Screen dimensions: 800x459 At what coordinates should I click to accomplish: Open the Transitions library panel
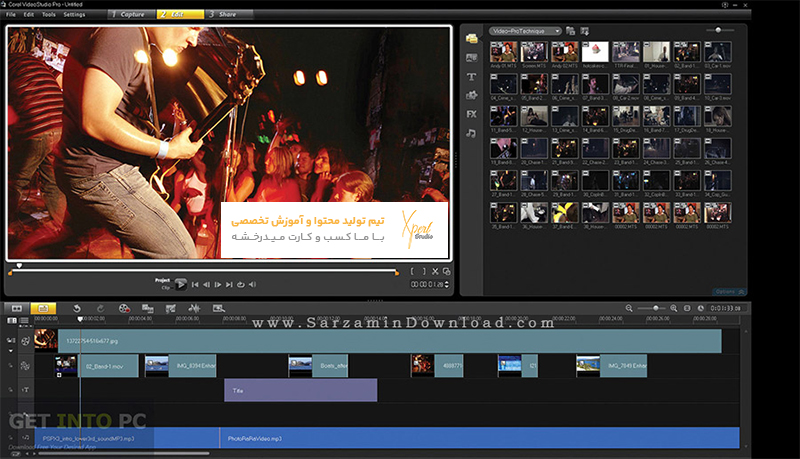tap(471, 58)
